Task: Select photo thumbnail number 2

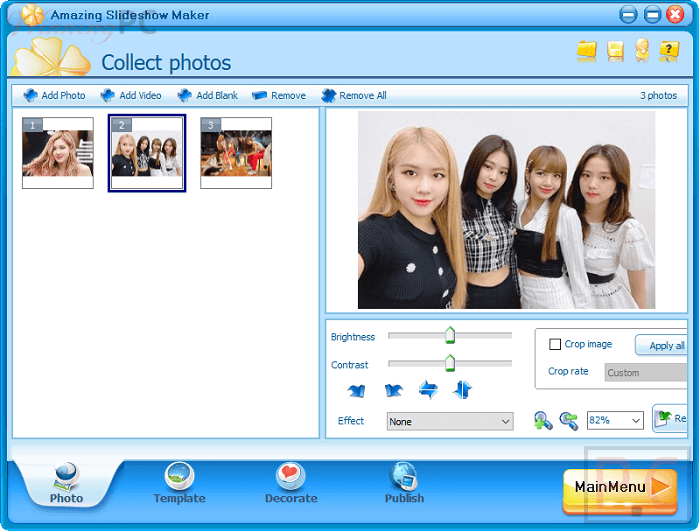Action: 147,153
